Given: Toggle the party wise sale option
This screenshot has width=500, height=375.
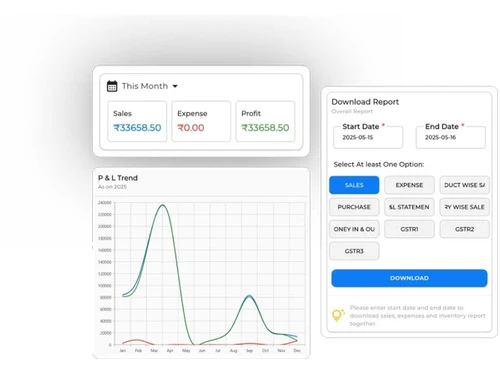Looking at the screenshot, I should click(x=464, y=207).
